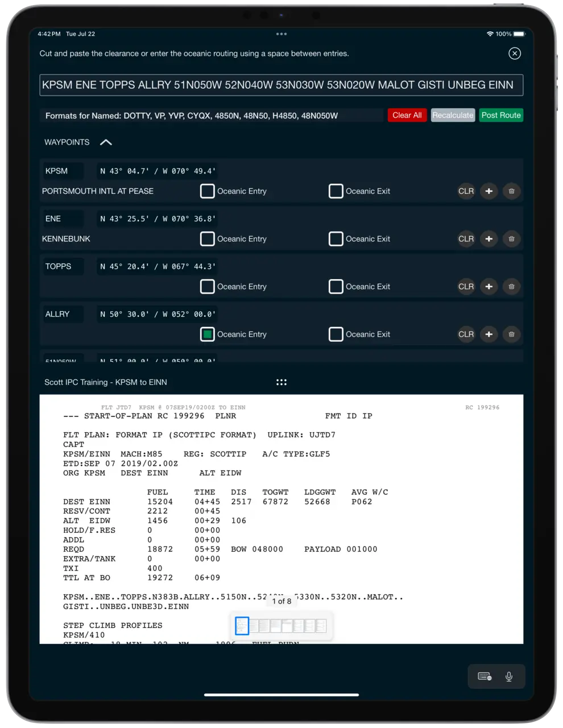
Task: Click TOPPS coordinates N 45° 20.4' field
Action: pyautogui.click(x=158, y=266)
